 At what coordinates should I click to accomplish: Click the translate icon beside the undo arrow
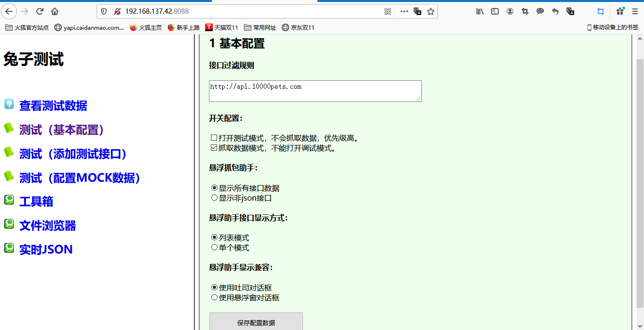(570, 11)
